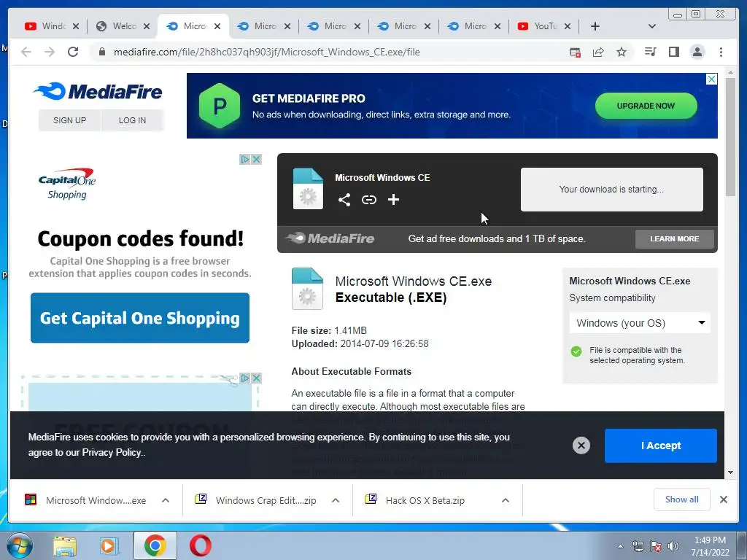Close the Capital One Shopping ad
Screen dimensions: 747x560
pyautogui.click(x=256, y=159)
